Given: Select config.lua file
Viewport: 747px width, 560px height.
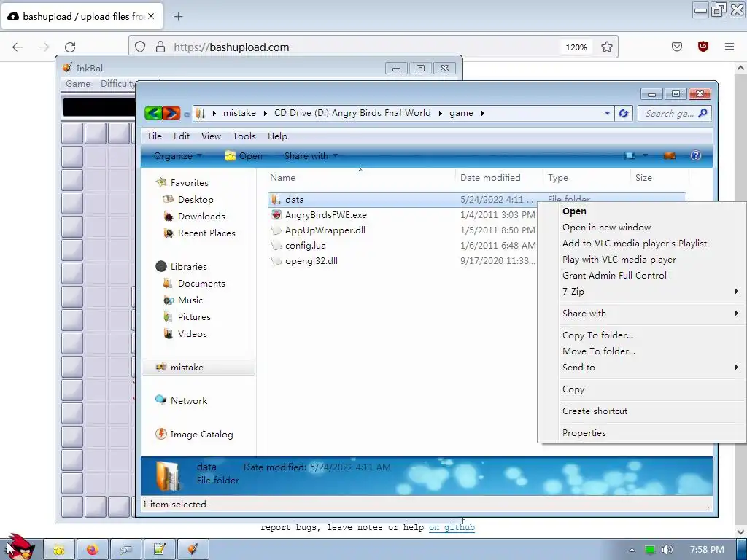Looking at the screenshot, I should click(x=306, y=245).
